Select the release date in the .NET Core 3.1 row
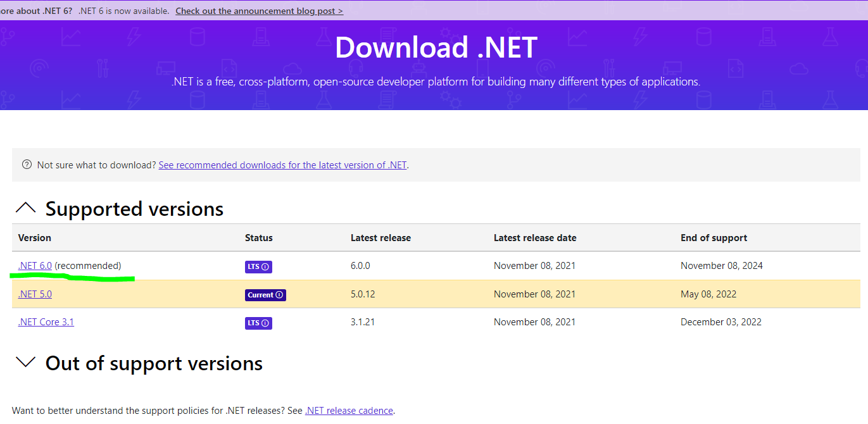This screenshot has width=868, height=424. tap(534, 321)
